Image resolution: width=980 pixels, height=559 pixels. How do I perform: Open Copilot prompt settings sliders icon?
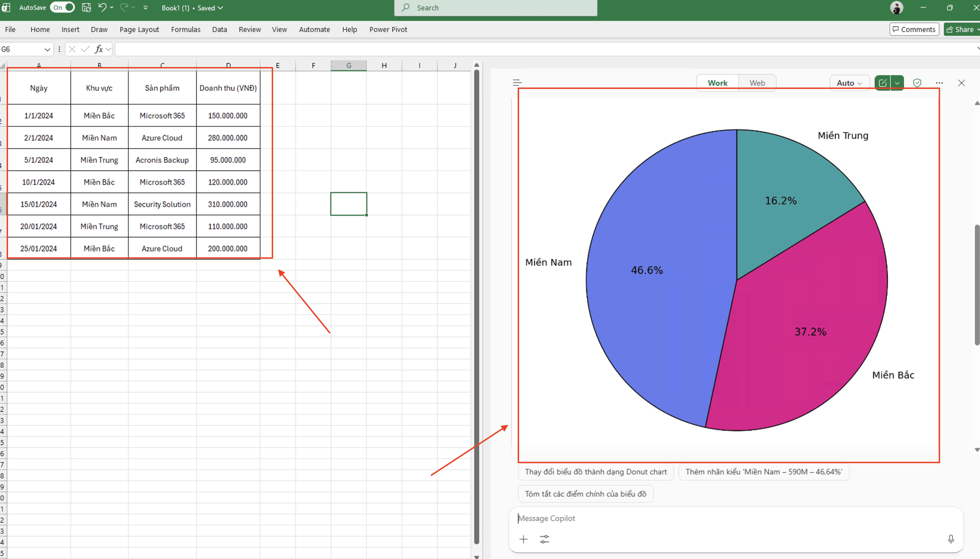[544, 539]
